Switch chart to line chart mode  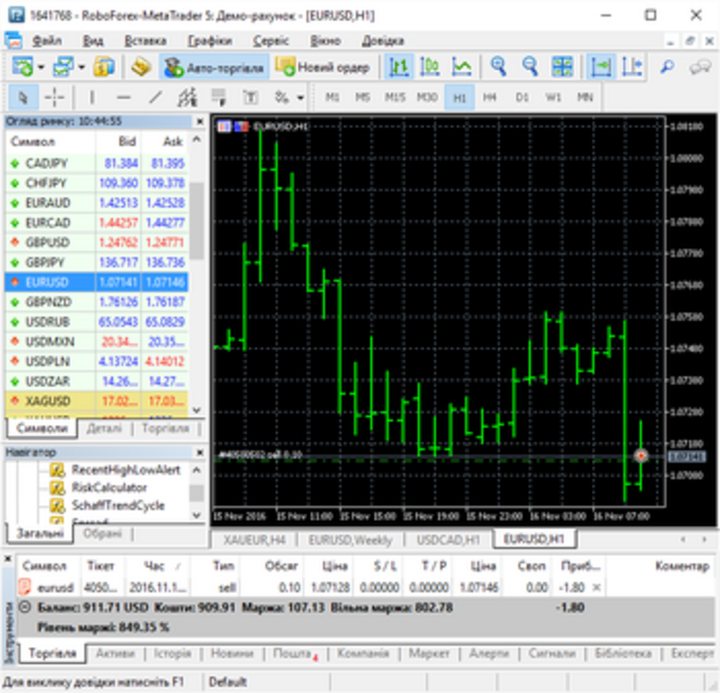(461, 67)
